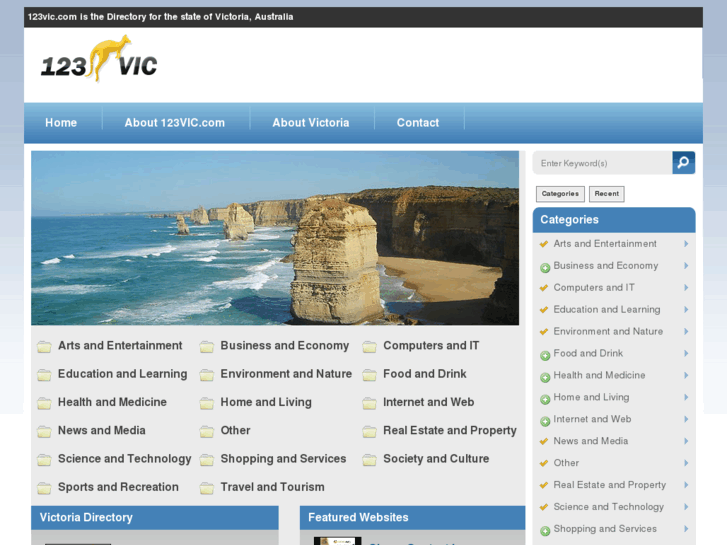Open sidebar Science and Technology link
The image size is (727, 545).
[609, 507]
